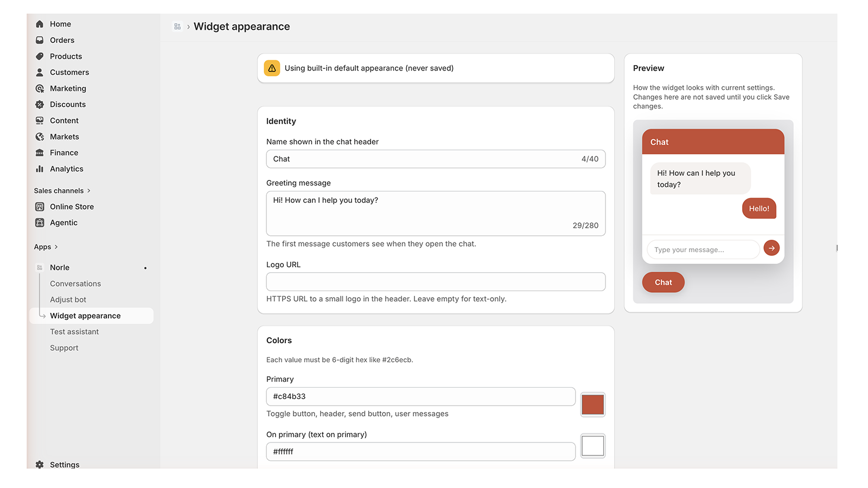Expand the Apps section chevron
The width and height of the screenshot is (868, 488).
(x=56, y=247)
